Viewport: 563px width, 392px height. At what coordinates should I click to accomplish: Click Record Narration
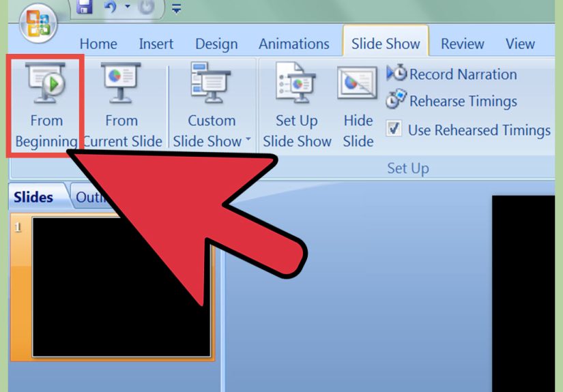point(452,74)
